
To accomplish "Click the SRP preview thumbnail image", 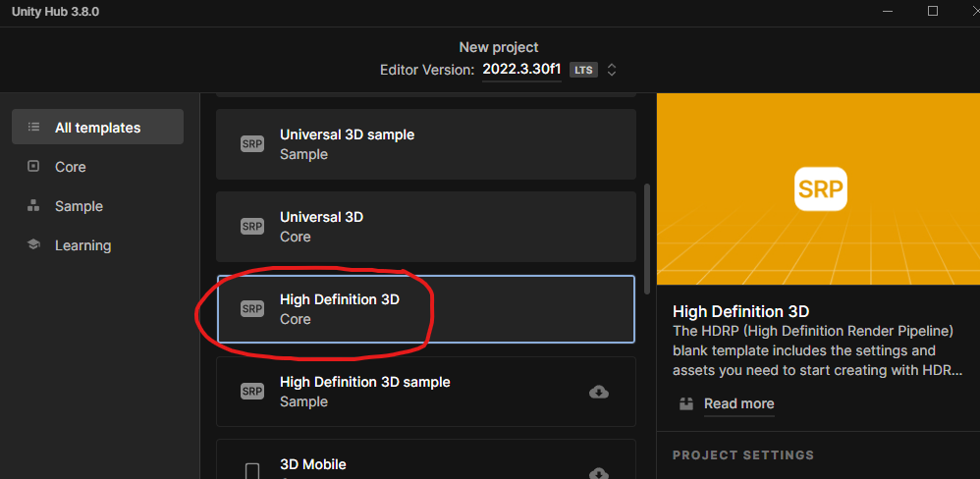I will 820,188.
